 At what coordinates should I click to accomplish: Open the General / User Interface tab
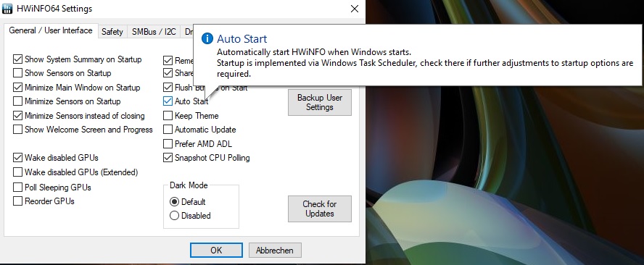(51, 30)
